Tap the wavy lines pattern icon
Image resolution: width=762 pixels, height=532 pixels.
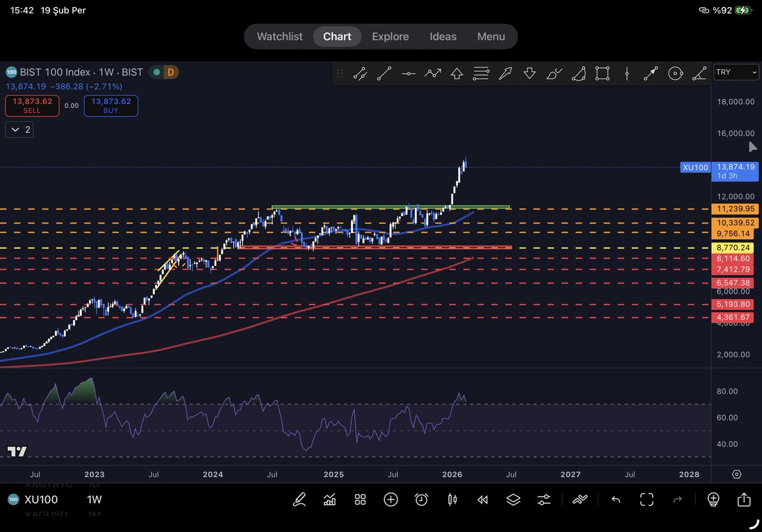tap(580, 500)
